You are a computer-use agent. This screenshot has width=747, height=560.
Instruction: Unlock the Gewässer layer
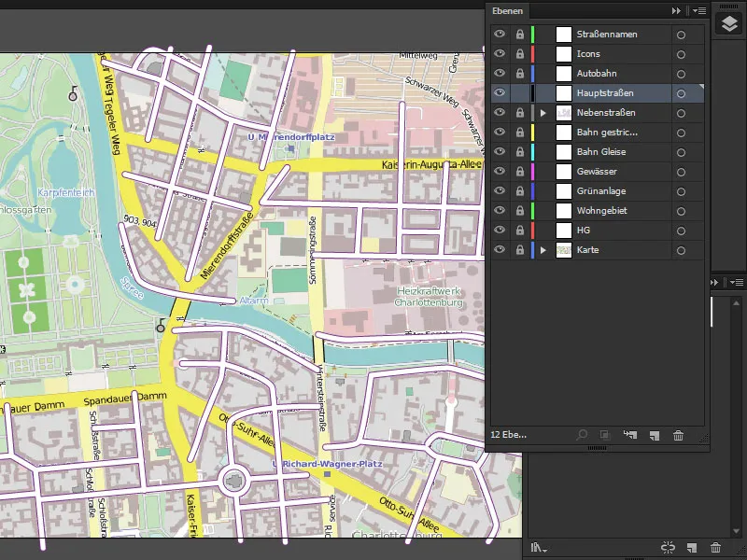(520, 172)
